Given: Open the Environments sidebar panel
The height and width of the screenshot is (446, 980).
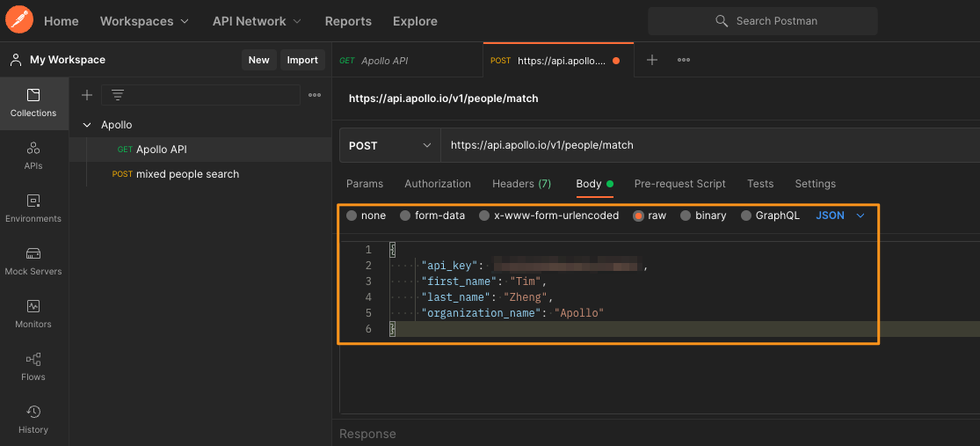Looking at the screenshot, I should (33, 209).
